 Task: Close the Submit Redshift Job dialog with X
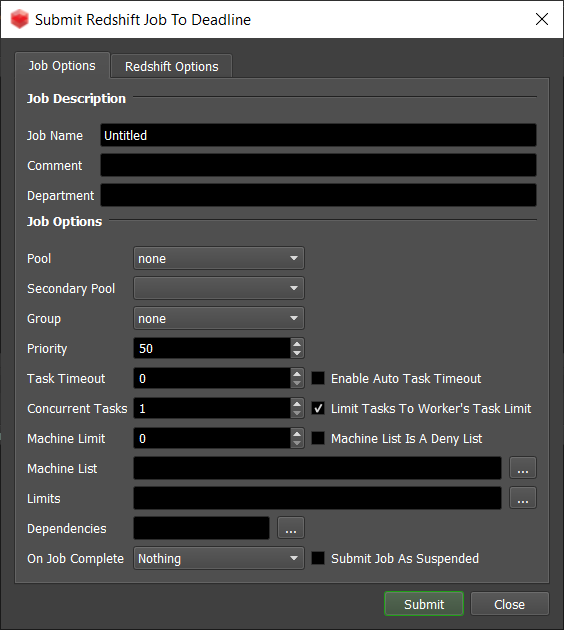click(x=542, y=19)
